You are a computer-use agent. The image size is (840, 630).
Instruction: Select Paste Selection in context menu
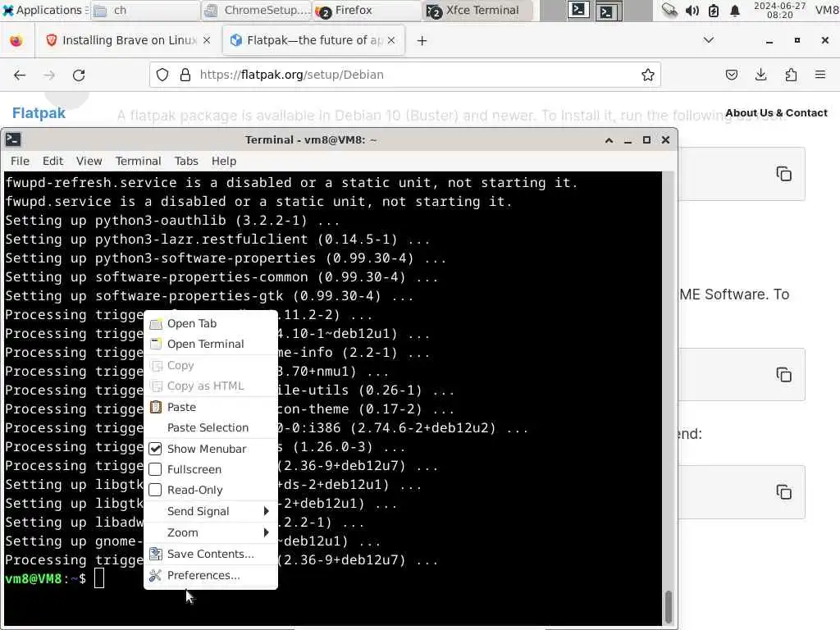[211, 427]
